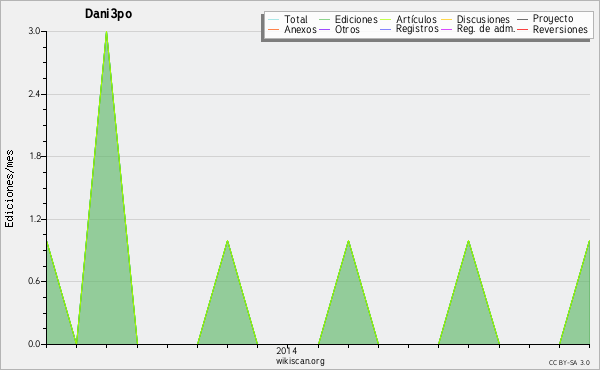
Task: Click the Anexos legend label
Action: 300,29
